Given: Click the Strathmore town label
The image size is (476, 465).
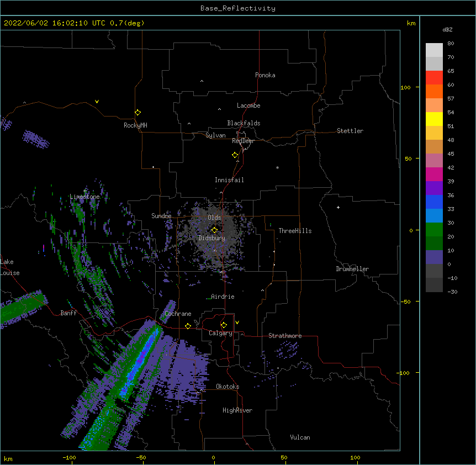Looking at the screenshot, I should 285,336.
